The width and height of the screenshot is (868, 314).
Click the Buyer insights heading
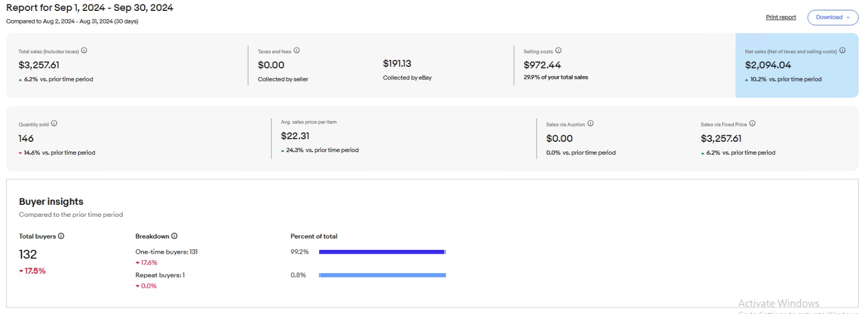[x=51, y=202]
